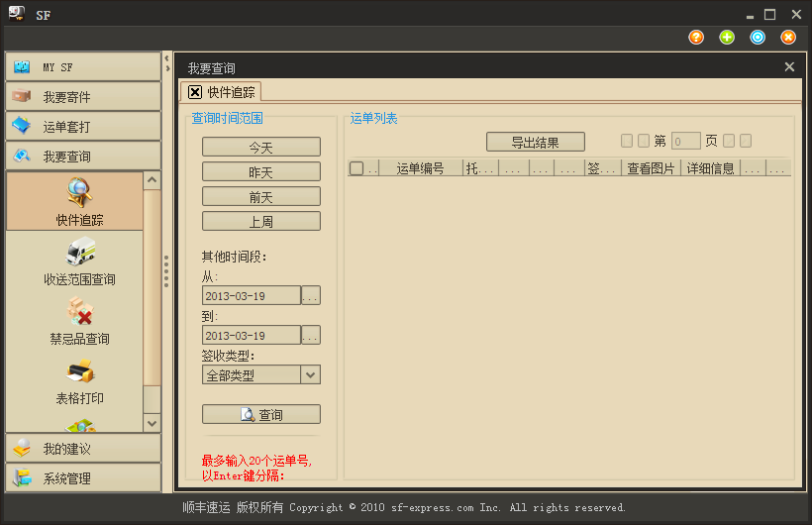Click the drag handle dots on the splitter

(166, 271)
